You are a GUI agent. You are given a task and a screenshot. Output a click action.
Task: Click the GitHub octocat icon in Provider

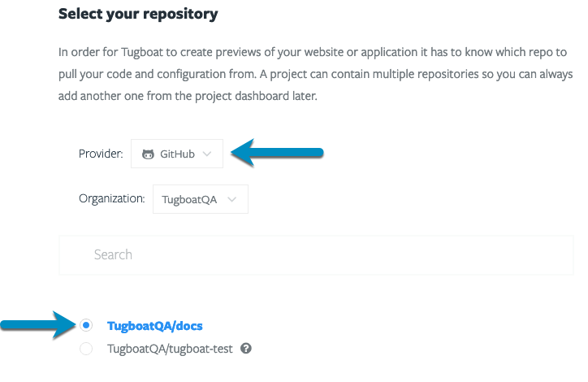pyautogui.click(x=148, y=154)
